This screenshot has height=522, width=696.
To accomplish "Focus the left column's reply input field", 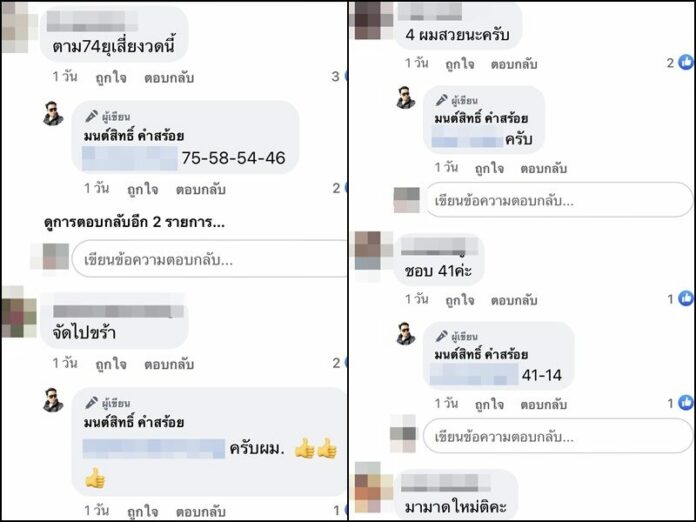I will (210, 259).
